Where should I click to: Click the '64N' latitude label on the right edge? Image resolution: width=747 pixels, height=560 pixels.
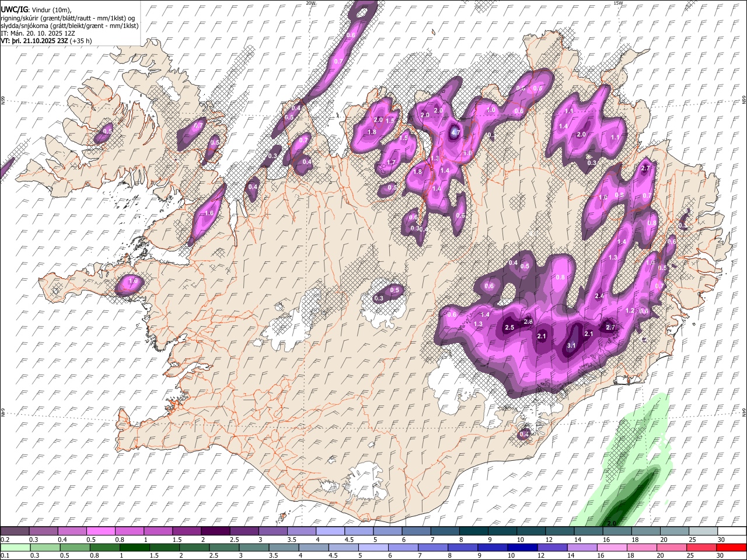[744, 412]
